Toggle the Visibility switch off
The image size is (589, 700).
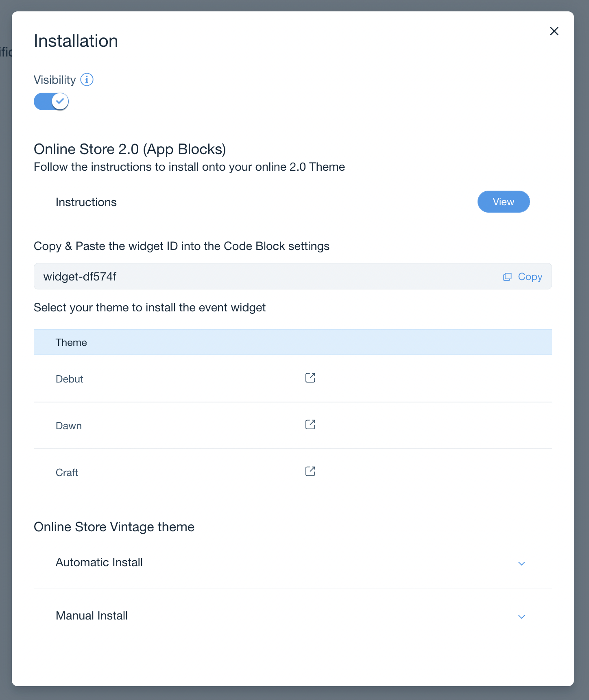[51, 102]
